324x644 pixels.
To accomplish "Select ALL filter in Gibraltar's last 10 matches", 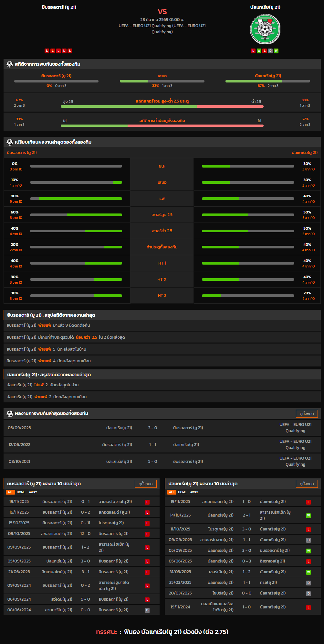I will 10,492.
